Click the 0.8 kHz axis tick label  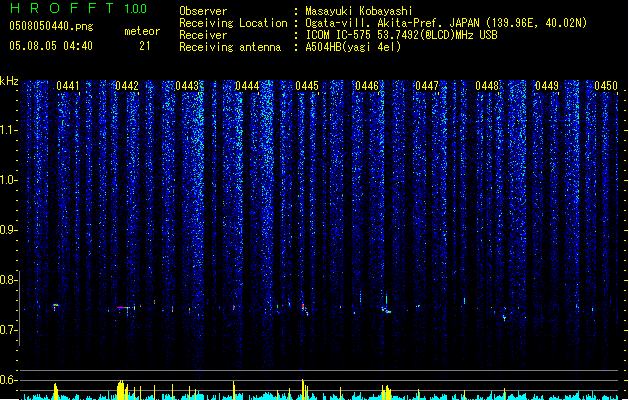tap(9, 280)
